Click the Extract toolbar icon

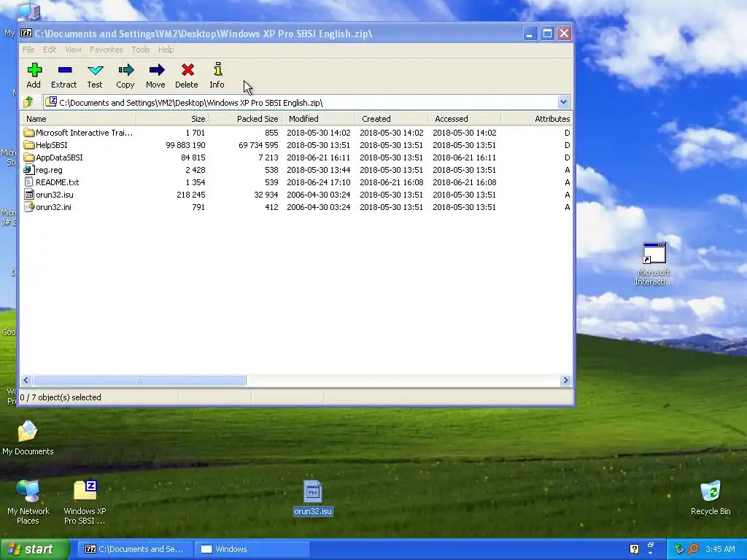[x=64, y=70]
